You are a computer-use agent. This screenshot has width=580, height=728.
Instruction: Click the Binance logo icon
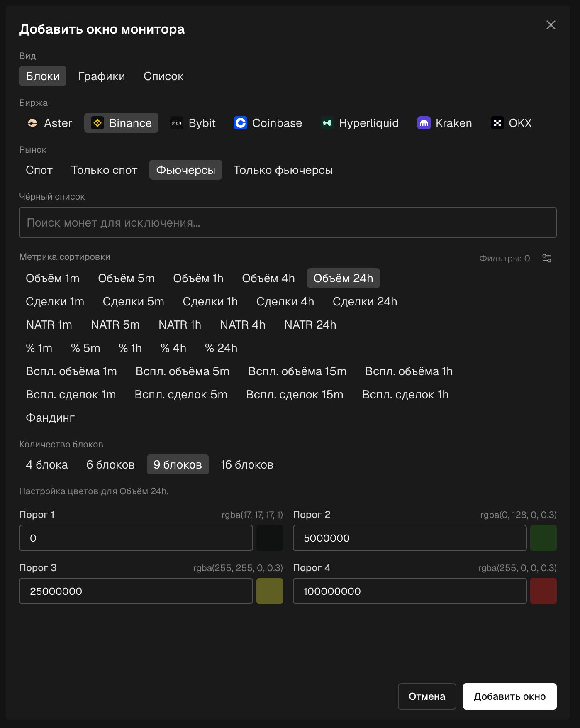(x=97, y=123)
